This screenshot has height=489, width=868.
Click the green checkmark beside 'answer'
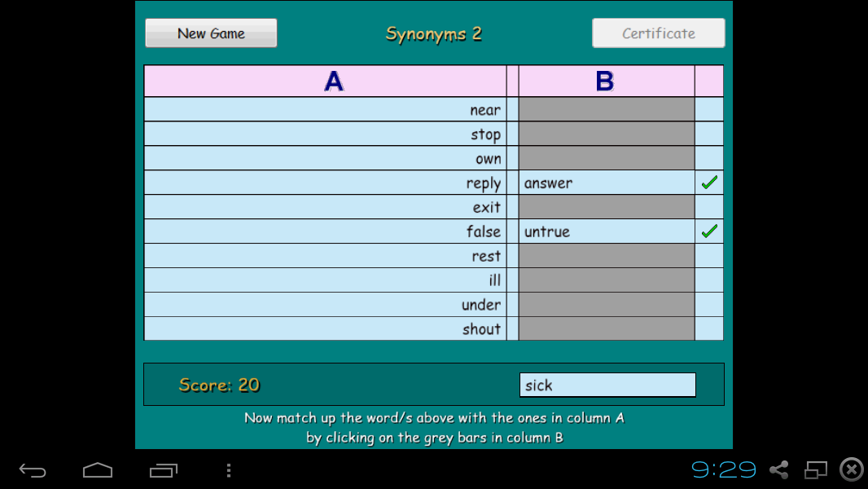[x=709, y=183]
